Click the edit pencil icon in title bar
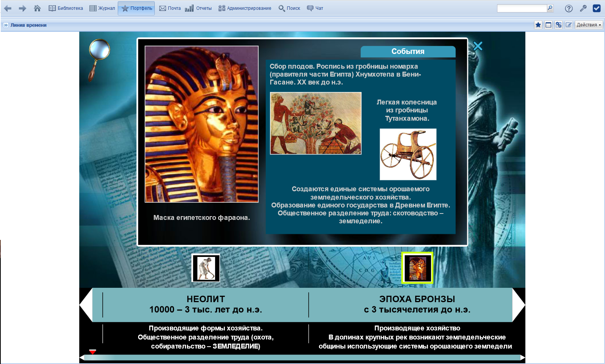The image size is (605, 364). click(x=568, y=25)
